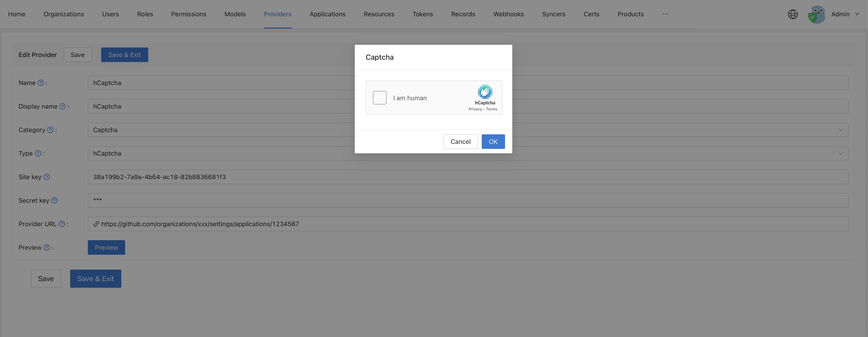Open the Category dropdown
The image size is (868, 337).
pos(841,130)
